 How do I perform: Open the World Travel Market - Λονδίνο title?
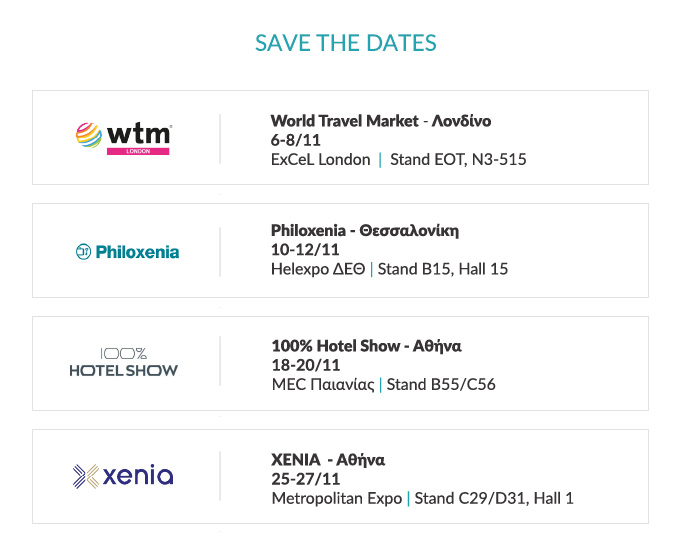coord(381,121)
